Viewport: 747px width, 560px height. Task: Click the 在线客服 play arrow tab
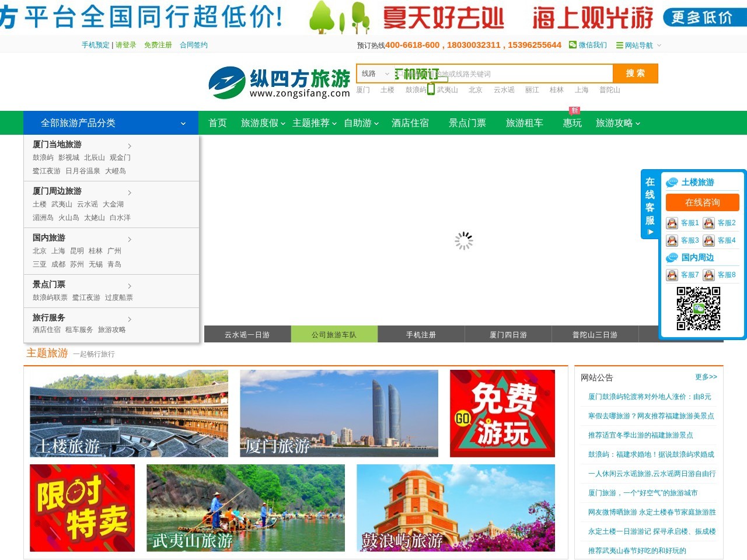point(650,232)
